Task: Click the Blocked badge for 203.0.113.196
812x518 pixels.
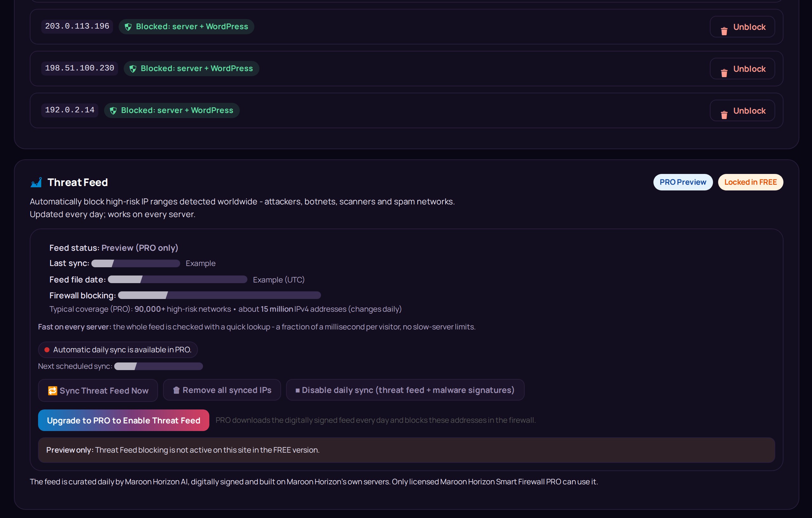Action: pos(187,26)
